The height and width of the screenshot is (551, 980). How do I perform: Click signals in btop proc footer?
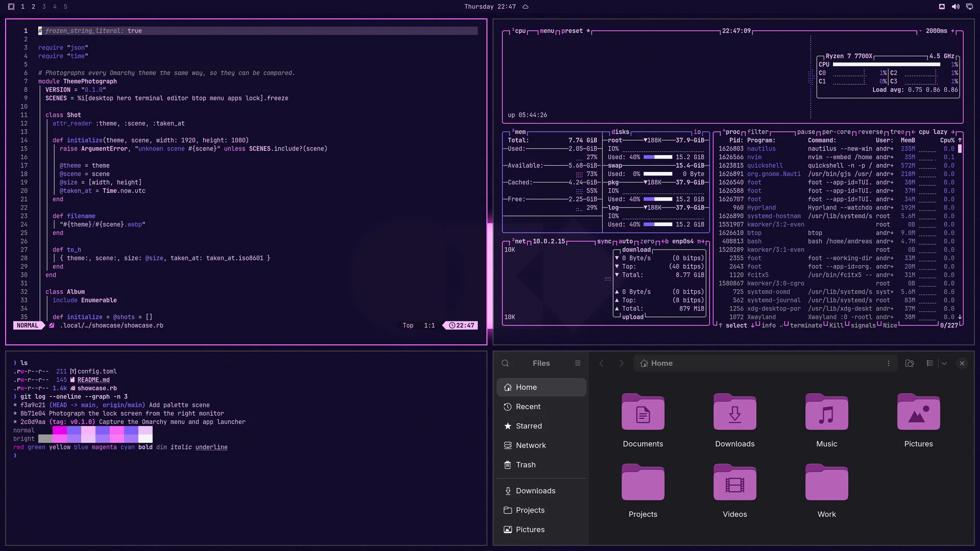(x=863, y=325)
